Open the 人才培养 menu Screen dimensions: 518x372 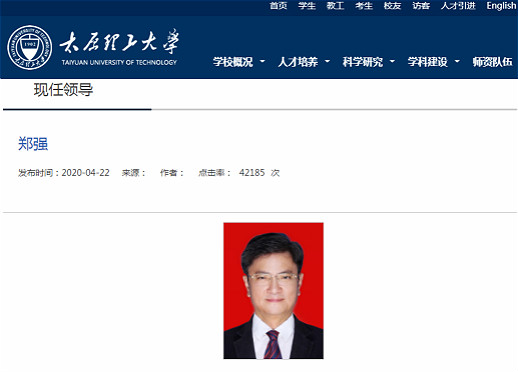point(298,62)
